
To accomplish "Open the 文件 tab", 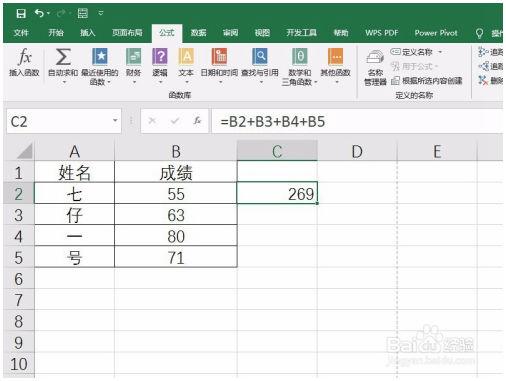I will point(21,33).
